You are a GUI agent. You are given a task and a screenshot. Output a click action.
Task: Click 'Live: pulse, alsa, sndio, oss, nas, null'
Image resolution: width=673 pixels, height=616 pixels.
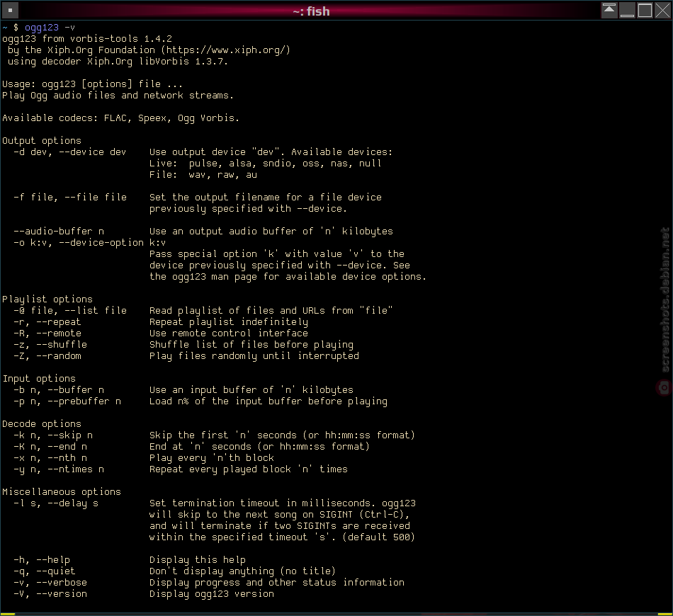(x=265, y=164)
